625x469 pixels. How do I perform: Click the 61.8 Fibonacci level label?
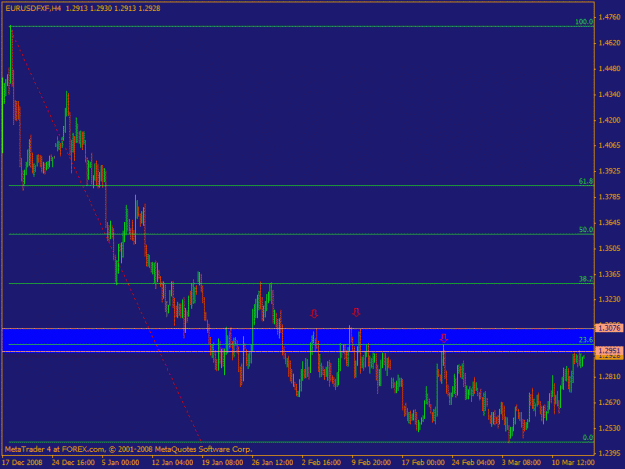click(x=586, y=181)
